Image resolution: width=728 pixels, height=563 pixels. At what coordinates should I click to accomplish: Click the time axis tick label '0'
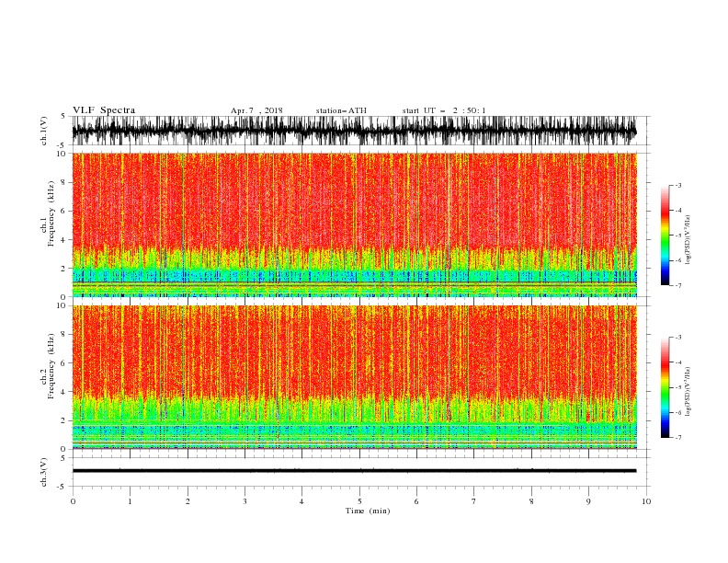[x=73, y=501]
